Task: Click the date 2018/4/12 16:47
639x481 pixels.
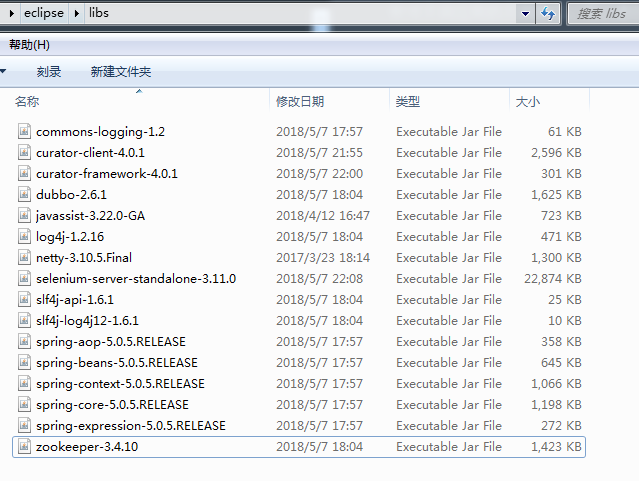Action: tap(323, 216)
